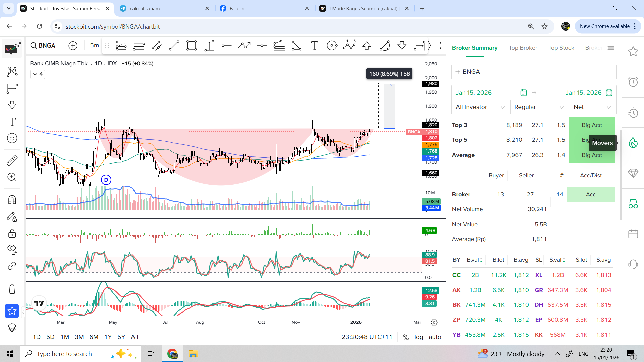Set chart range to 6M

click(x=94, y=337)
